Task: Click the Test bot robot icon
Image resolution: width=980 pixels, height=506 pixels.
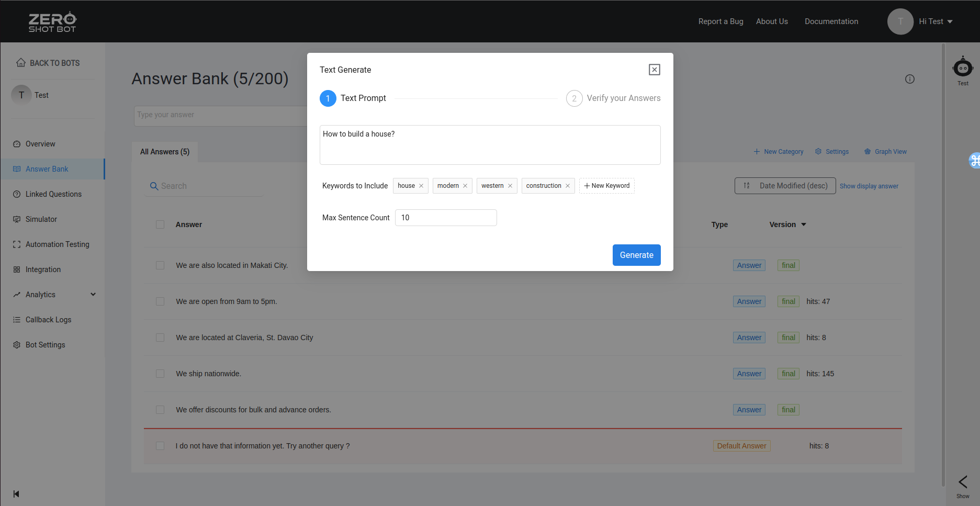Action: (963, 68)
